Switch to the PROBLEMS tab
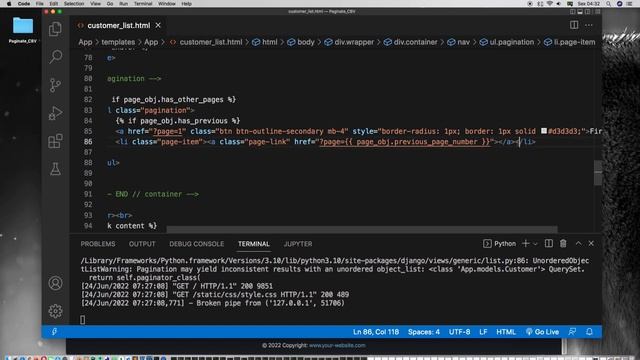The image size is (640, 360). (98, 244)
